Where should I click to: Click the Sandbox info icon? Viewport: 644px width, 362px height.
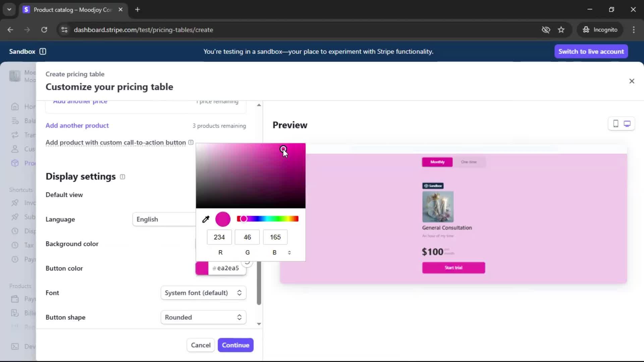pos(43,51)
